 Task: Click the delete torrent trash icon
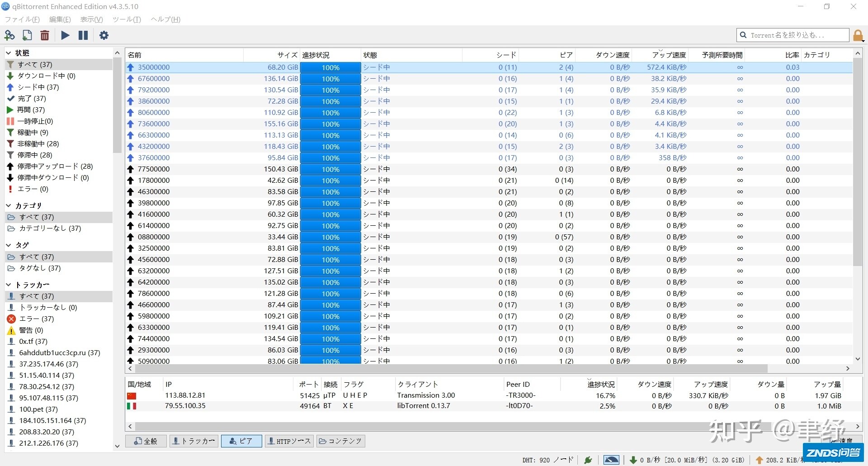click(x=45, y=35)
